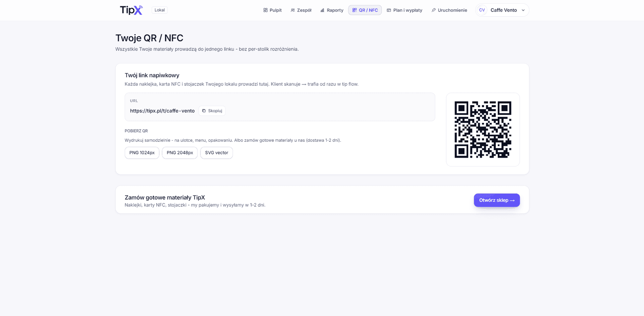Image resolution: width=644 pixels, height=316 pixels.
Task: Click the Caffe Vento account name
Action: [x=504, y=10]
